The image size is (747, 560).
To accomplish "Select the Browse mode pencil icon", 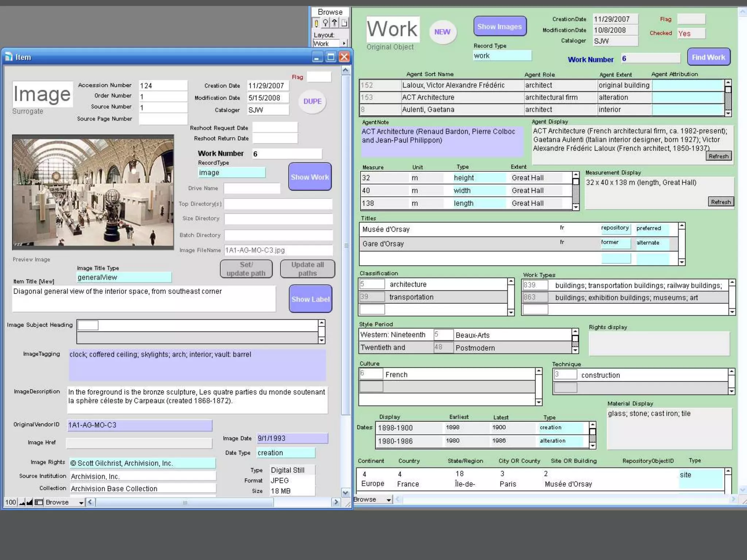I will 316,23.
